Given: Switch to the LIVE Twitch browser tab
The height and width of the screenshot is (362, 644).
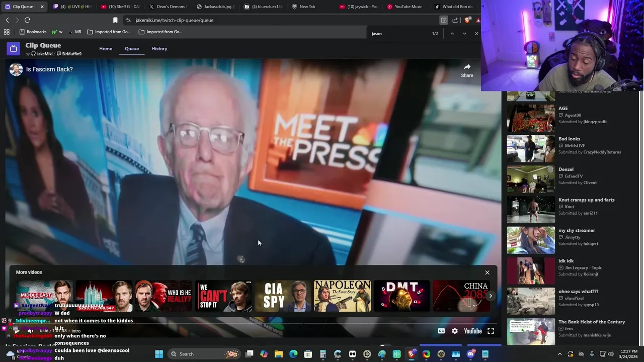Looking at the screenshot, I should tap(72, 7).
